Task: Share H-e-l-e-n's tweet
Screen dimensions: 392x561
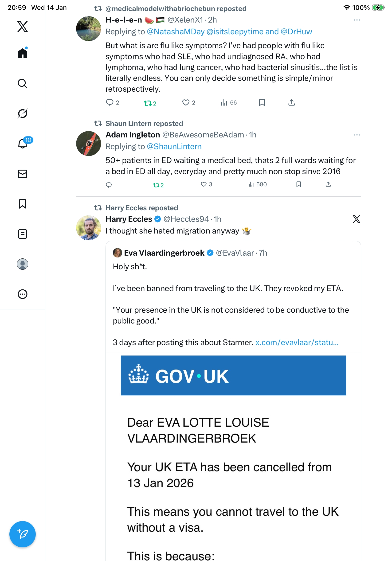Action: 291,103
